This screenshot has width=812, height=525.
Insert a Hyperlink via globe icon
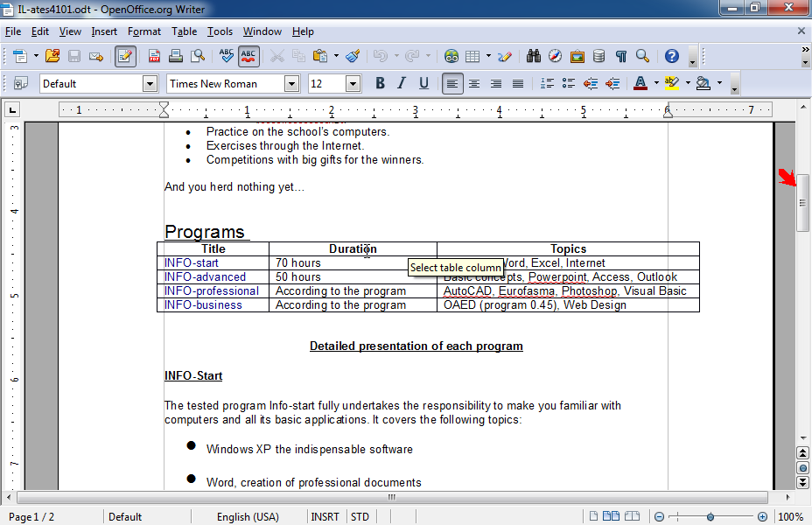(x=451, y=56)
